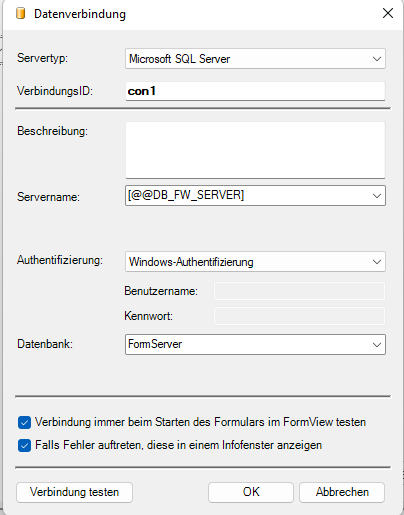
Task: Click the label text of Infofenster checkbox
Action: 178,445
